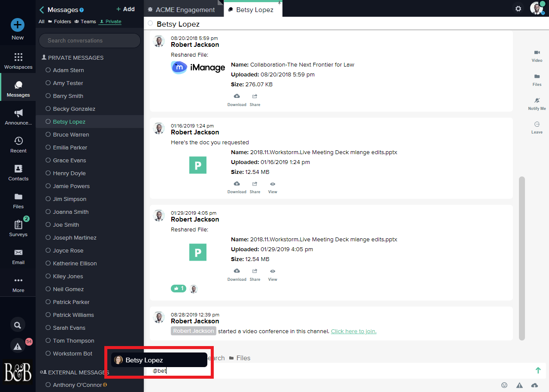Share the file uploaded 01/16/2019
Image resolution: width=549 pixels, height=392 pixels.
(x=255, y=187)
